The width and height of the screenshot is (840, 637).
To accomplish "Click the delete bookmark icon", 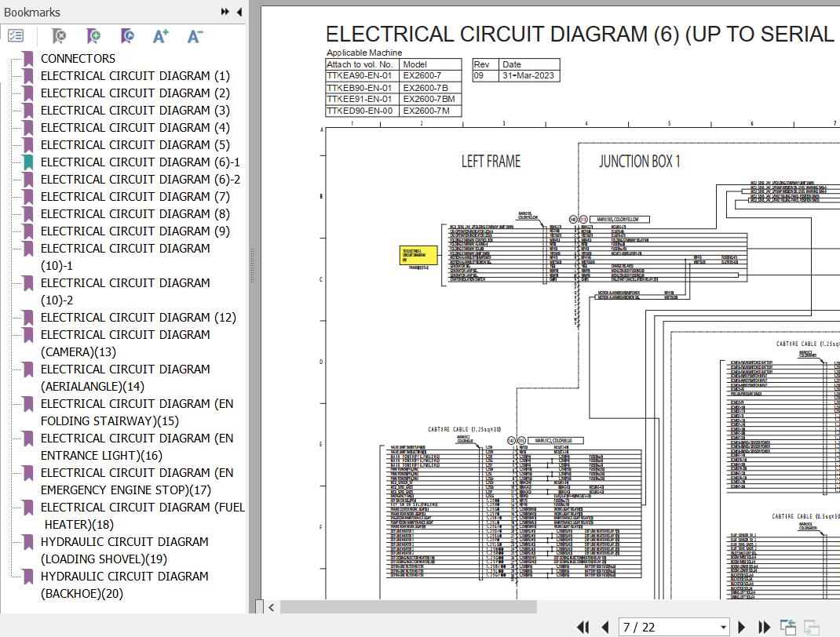I will click(x=58, y=36).
